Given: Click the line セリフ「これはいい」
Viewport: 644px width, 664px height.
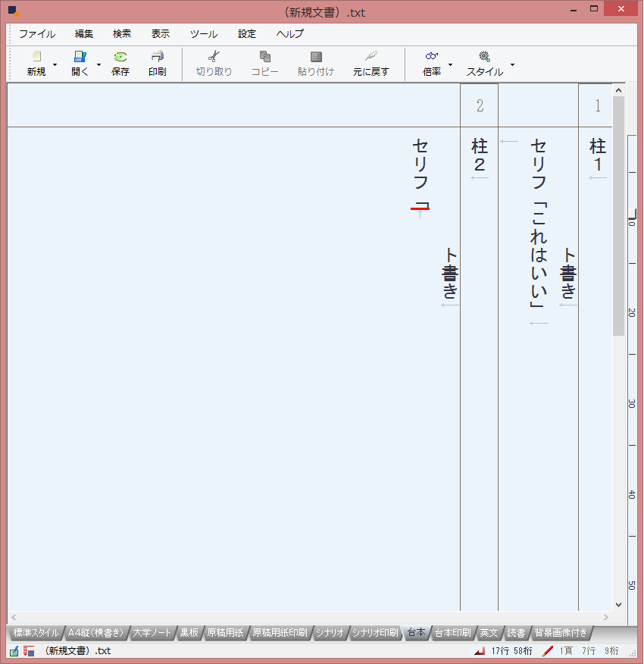Looking at the screenshot, I should (539, 223).
